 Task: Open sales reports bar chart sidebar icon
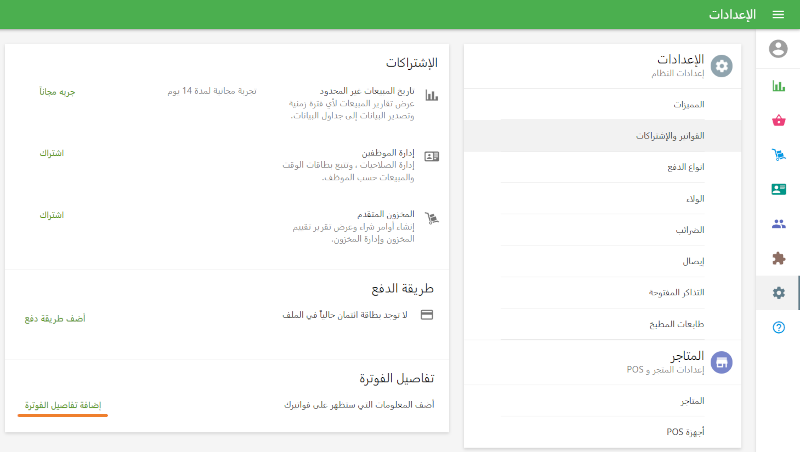click(779, 86)
